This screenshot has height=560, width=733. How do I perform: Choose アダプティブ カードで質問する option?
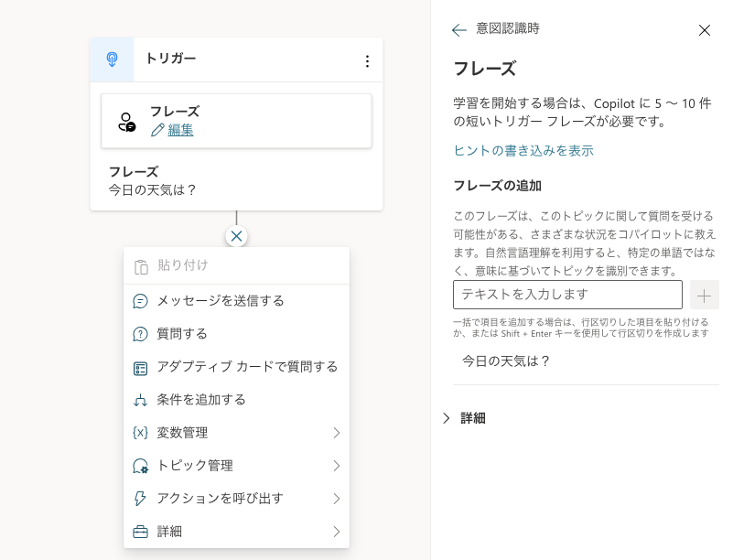[247, 367]
